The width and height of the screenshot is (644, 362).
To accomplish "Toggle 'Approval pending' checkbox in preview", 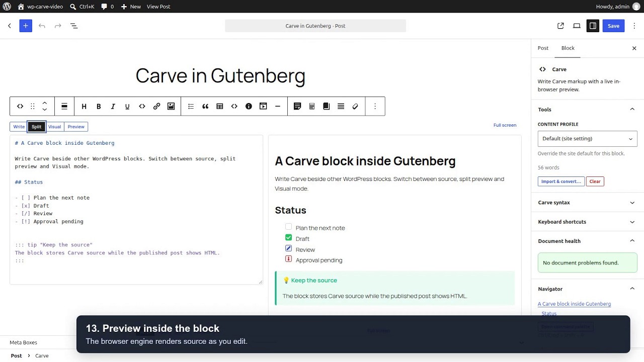I will (288, 259).
